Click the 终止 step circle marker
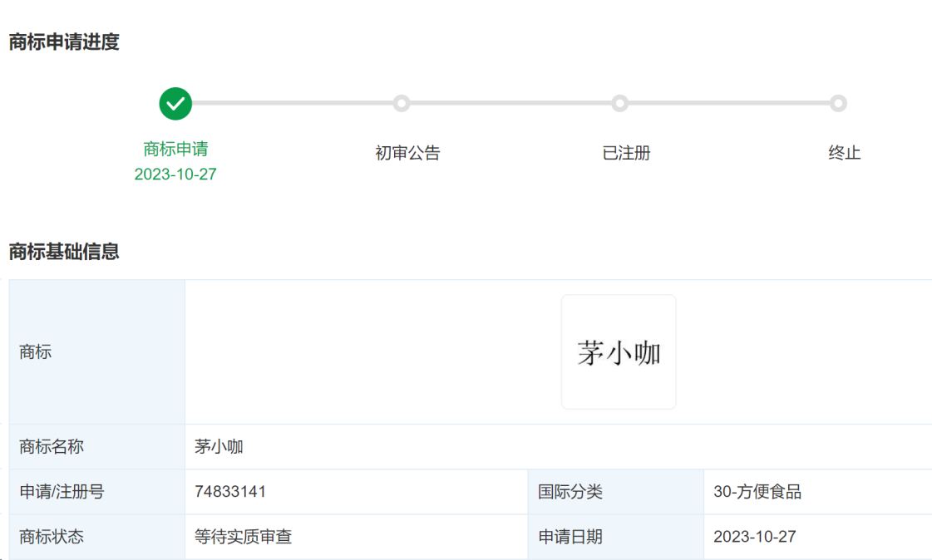 coord(838,103)
